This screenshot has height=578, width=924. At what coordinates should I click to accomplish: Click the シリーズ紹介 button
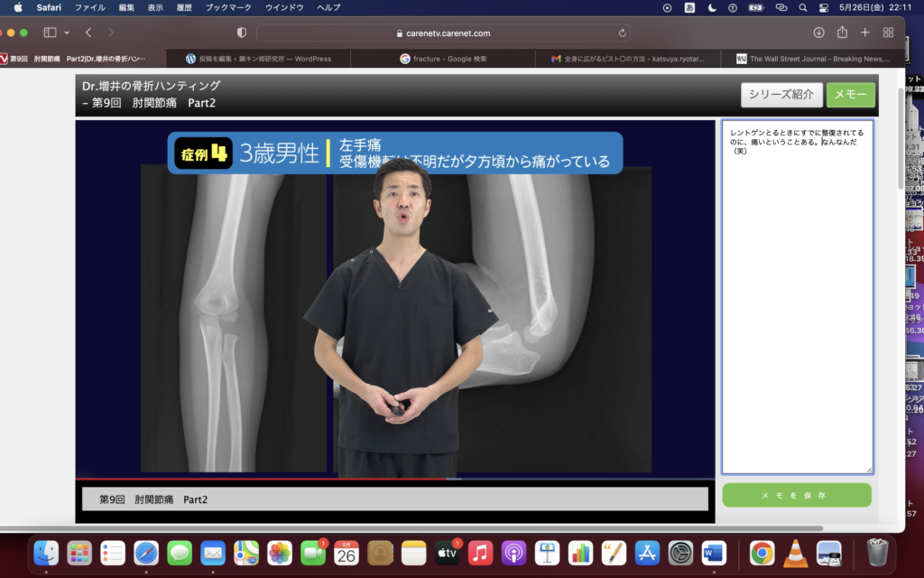[781, 95]
